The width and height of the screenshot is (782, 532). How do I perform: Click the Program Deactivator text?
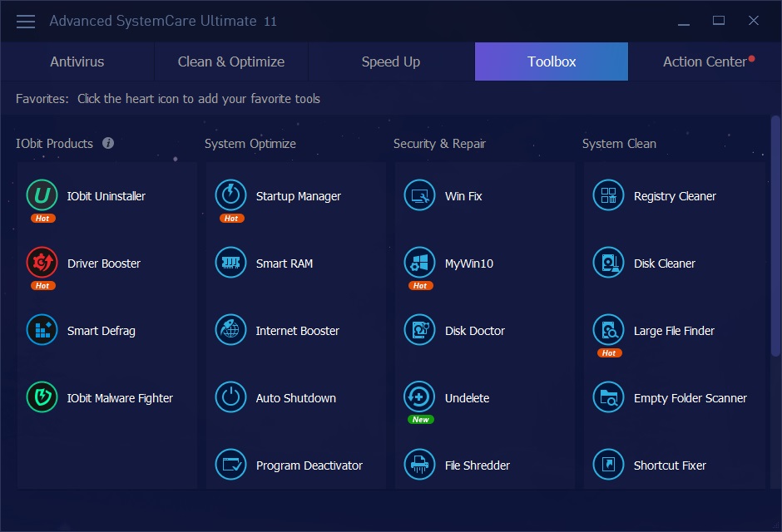pyautogui.click(x=309, y=465)
